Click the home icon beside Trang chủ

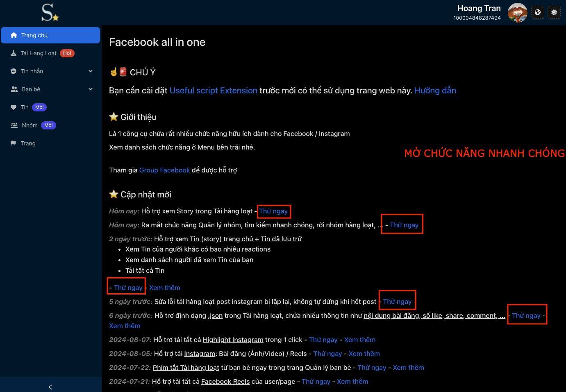[14, 35]
